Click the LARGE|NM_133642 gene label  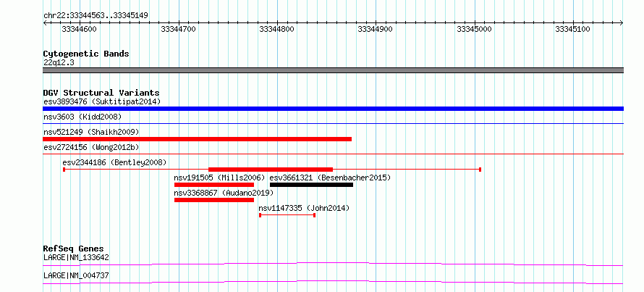(76, 257)
